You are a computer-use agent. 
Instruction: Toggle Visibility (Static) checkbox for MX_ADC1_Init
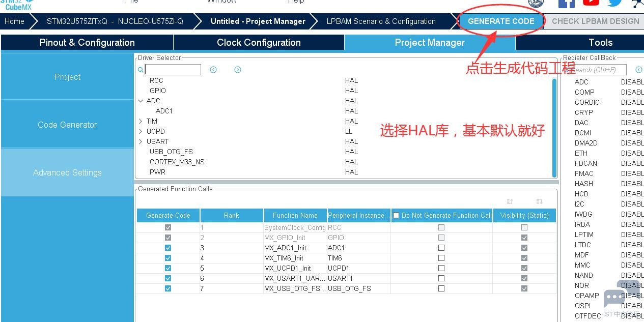tap(524, 248)
